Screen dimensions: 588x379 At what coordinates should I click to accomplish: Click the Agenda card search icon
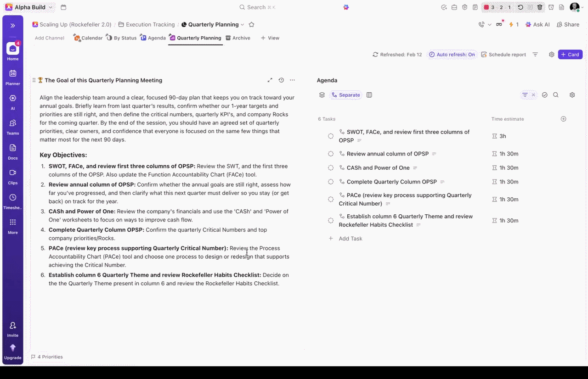coord(556,95)
